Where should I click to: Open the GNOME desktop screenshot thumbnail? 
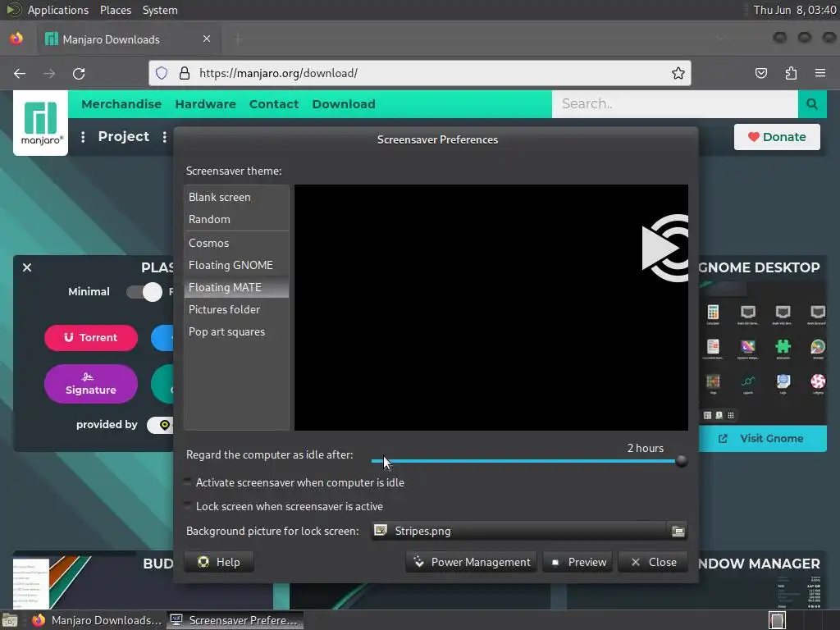(x=762, y=353)
